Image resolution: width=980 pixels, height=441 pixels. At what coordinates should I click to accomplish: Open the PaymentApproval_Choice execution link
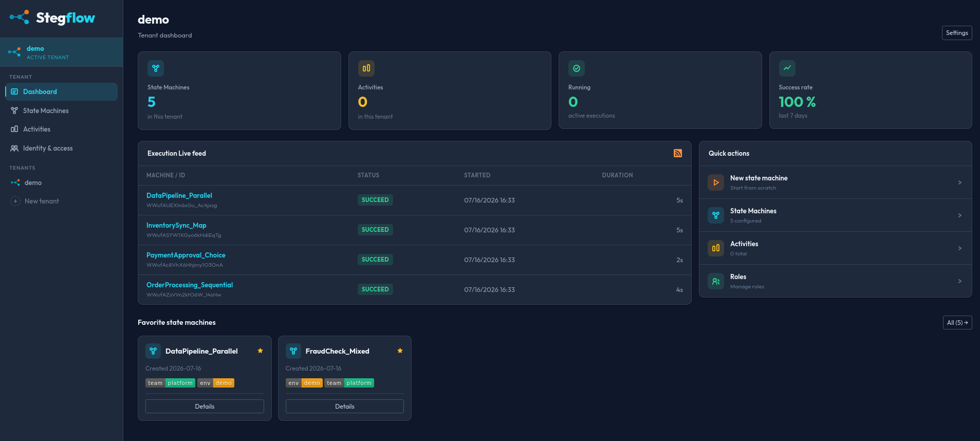(x=186, y=255)
